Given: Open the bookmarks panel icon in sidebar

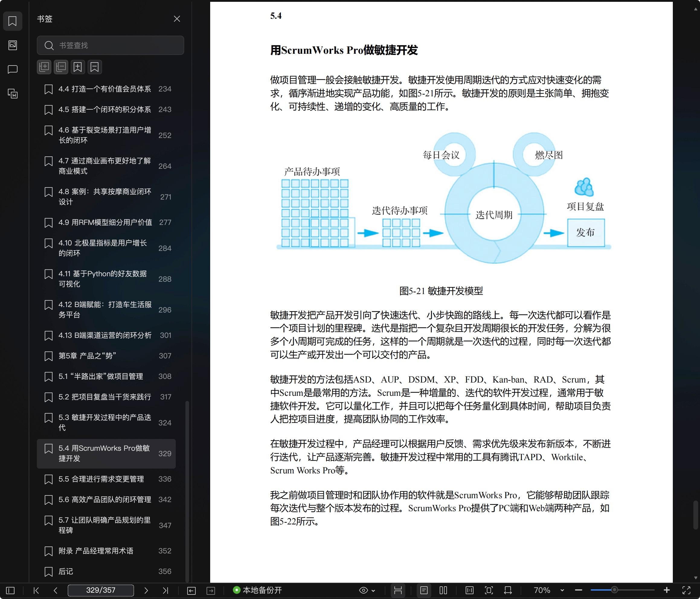Looking at the screenshot, I should [12, 21].
